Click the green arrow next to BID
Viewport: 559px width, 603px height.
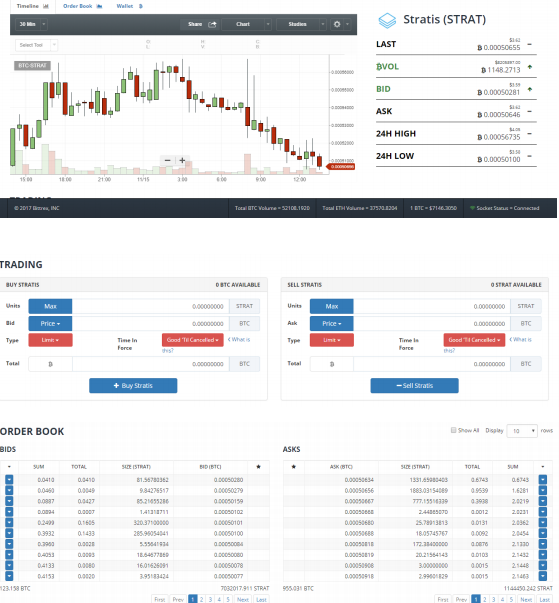(x=530, y=89)
